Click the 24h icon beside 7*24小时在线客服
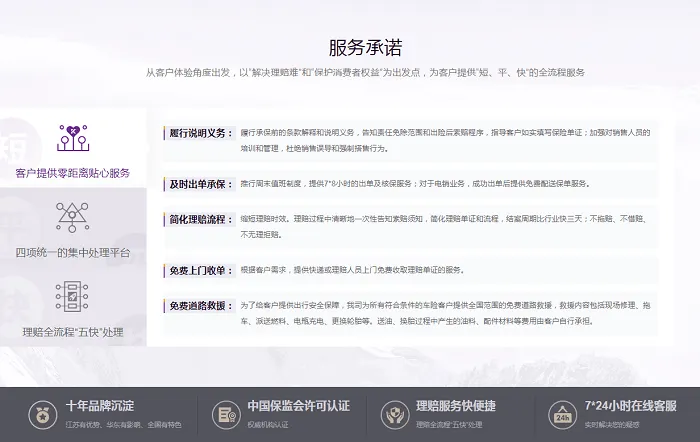700x442 pixels. point(563,414)
